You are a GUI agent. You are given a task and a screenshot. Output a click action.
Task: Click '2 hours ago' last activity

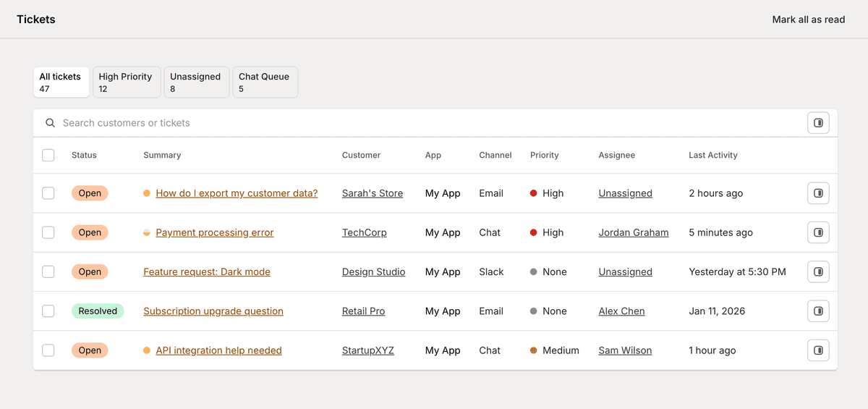pyautogui.click(x=715, y=193)
